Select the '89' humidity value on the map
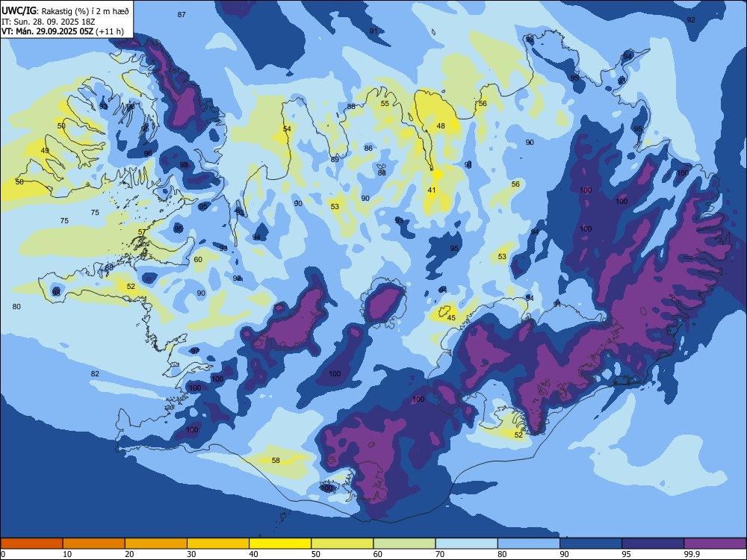Image resolution: width=747 pixels, height=560 pixels. click(335, 160)
